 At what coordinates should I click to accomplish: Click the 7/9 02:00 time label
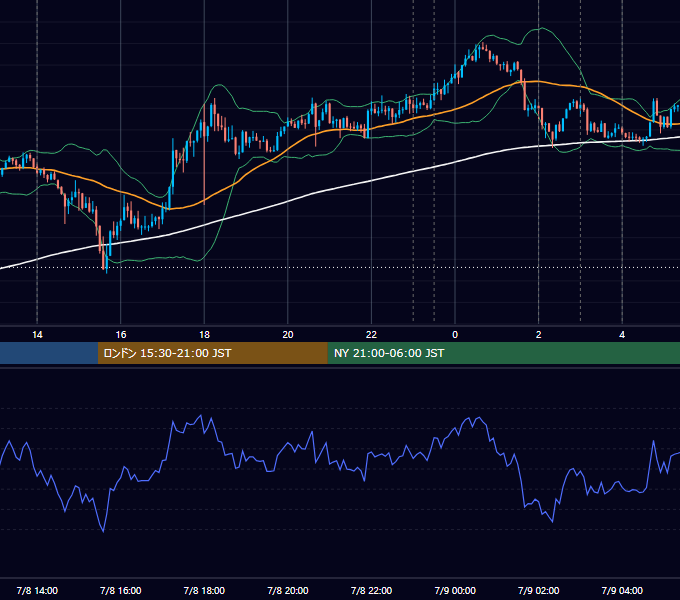(539, 590)
